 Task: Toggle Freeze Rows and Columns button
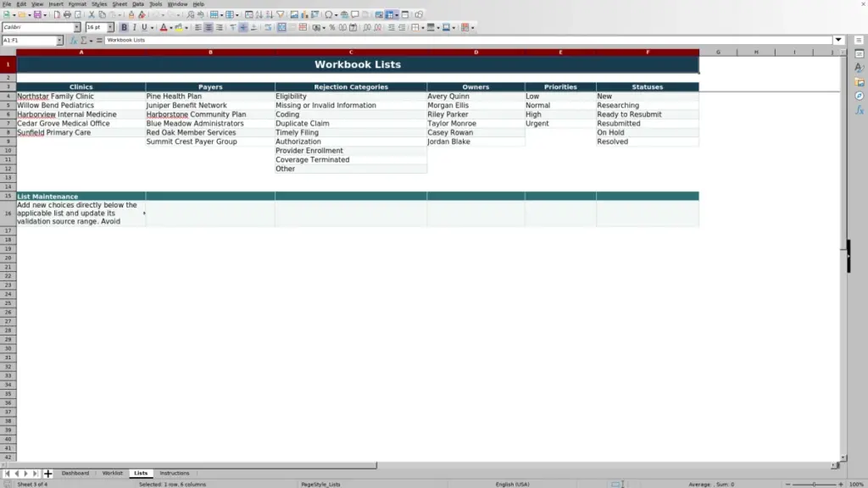tap(390, 15)
